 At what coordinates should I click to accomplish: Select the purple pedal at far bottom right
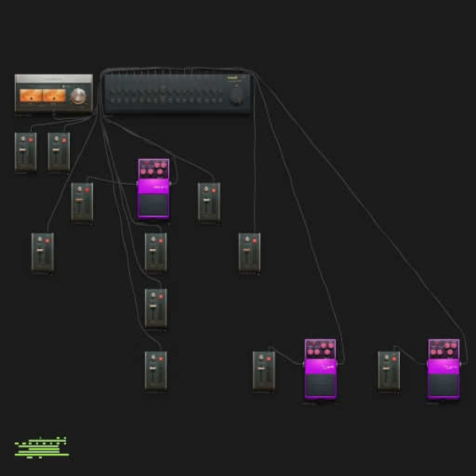tap(443, 369)
